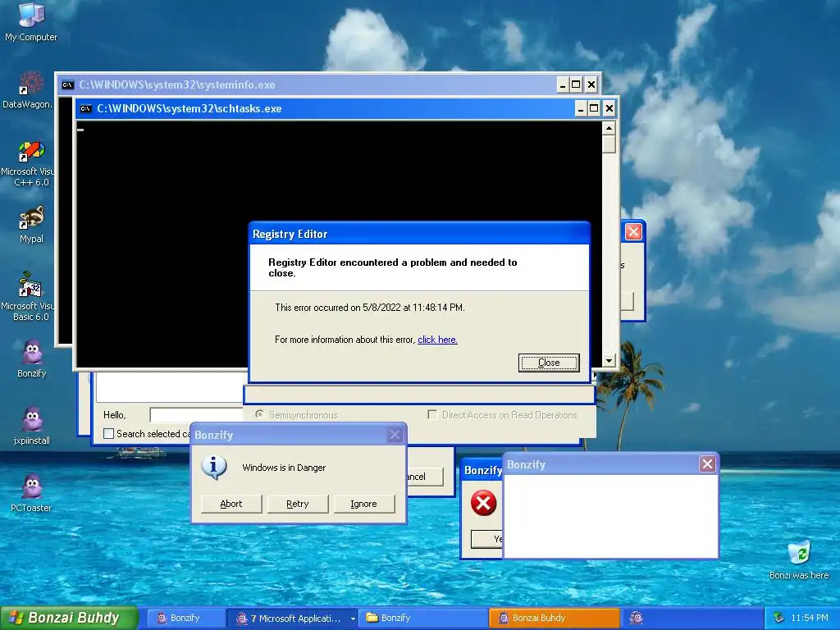
Task: Switch to the Bonzai Buhdy taskbar button
Action: coord(555,618)
